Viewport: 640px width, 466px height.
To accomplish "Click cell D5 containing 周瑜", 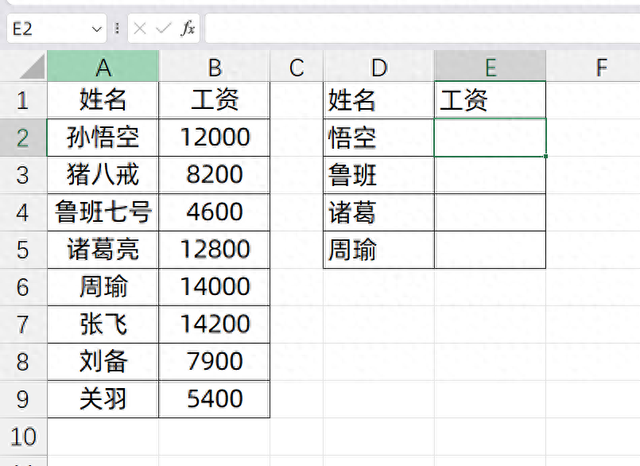I will 379,250.
